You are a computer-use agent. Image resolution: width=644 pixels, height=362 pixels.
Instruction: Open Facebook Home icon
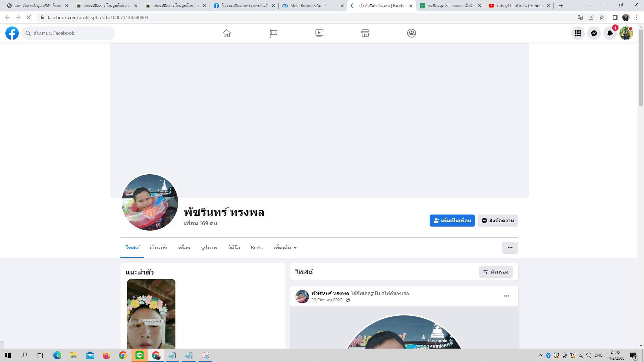point(227,33)
